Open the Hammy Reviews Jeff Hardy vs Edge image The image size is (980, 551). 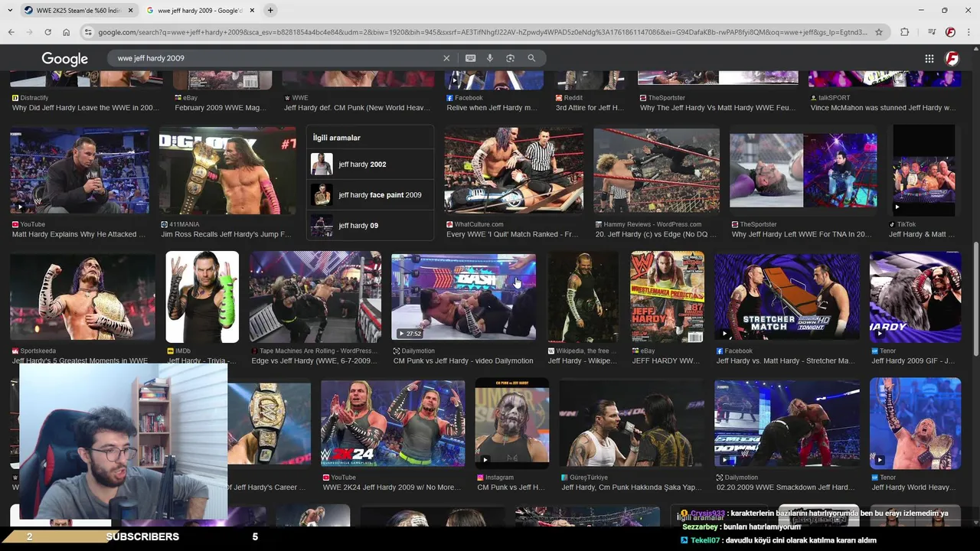click(x=656, y=171)
